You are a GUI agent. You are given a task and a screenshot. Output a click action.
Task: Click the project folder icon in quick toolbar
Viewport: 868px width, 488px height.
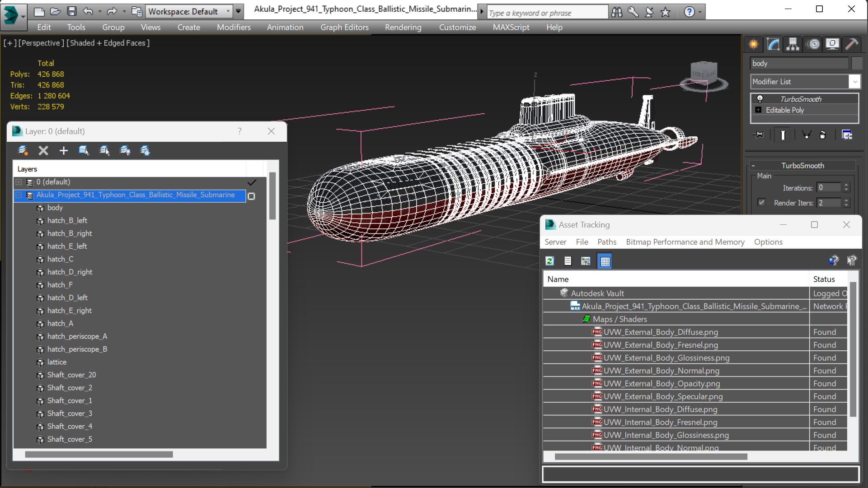click(x=136, y=12)
